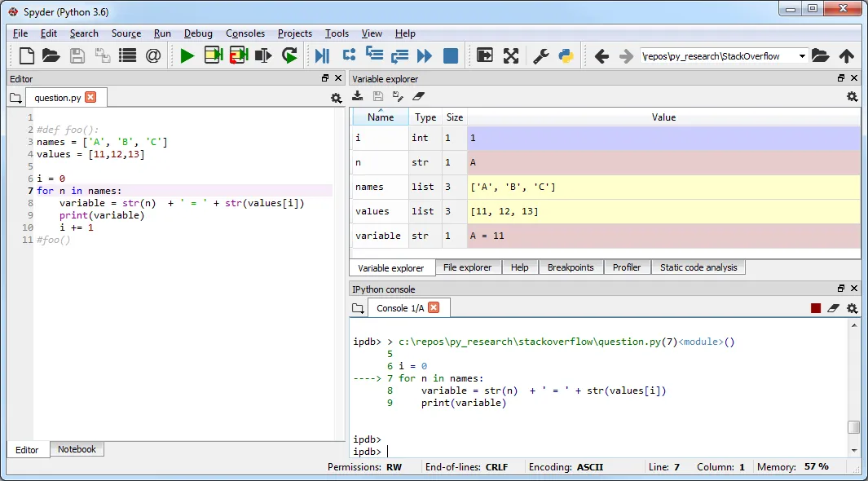This screenshot has width=868, height=481.
Task: Open Preferences via the wrench icon
Action: point(540,55)
